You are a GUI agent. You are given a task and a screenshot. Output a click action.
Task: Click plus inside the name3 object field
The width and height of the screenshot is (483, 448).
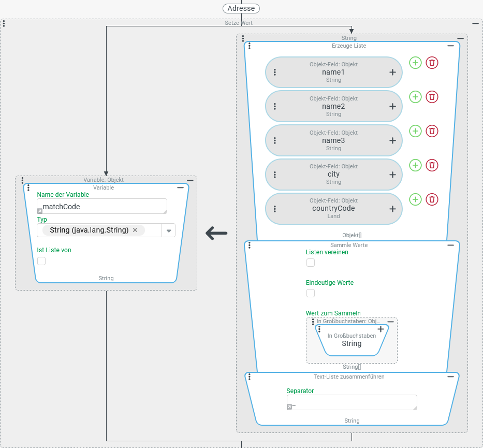pos(392,141)
